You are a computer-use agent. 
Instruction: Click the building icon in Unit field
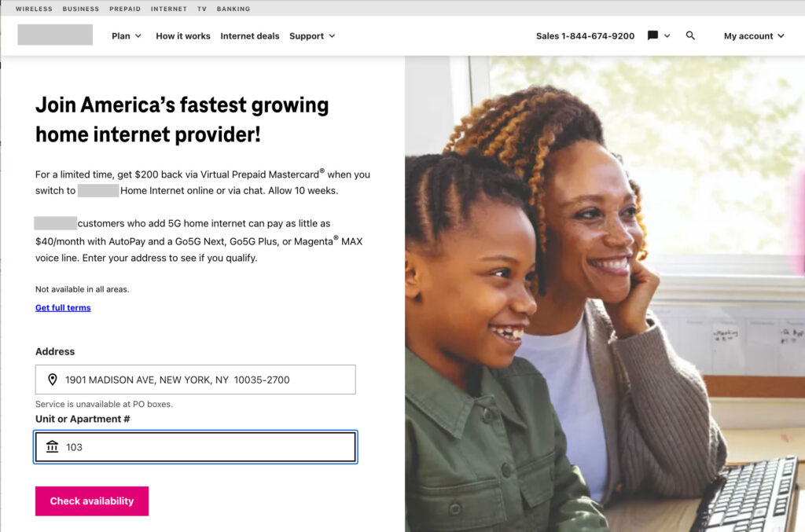point(53,447)
